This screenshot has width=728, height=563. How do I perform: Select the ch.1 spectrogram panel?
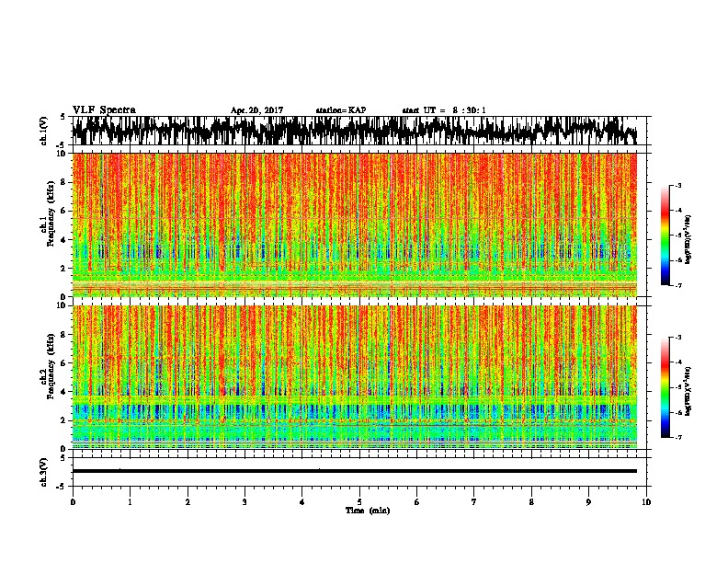click(x=354, y=224)
